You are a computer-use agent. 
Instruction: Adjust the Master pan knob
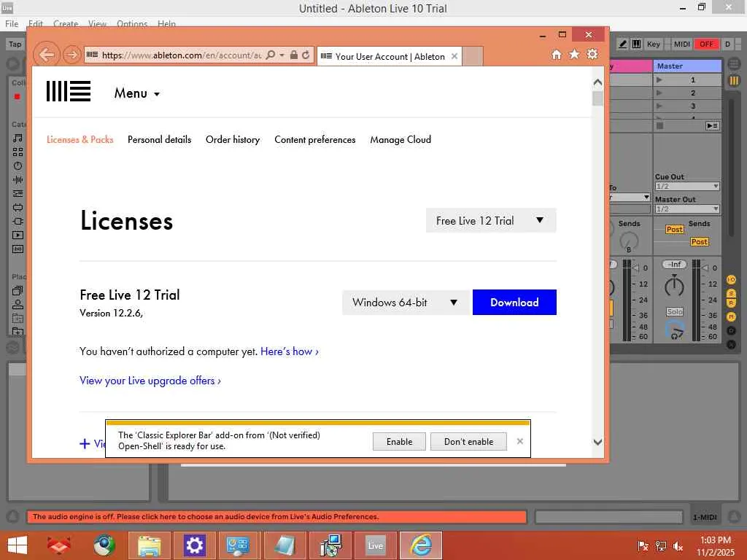674,287
